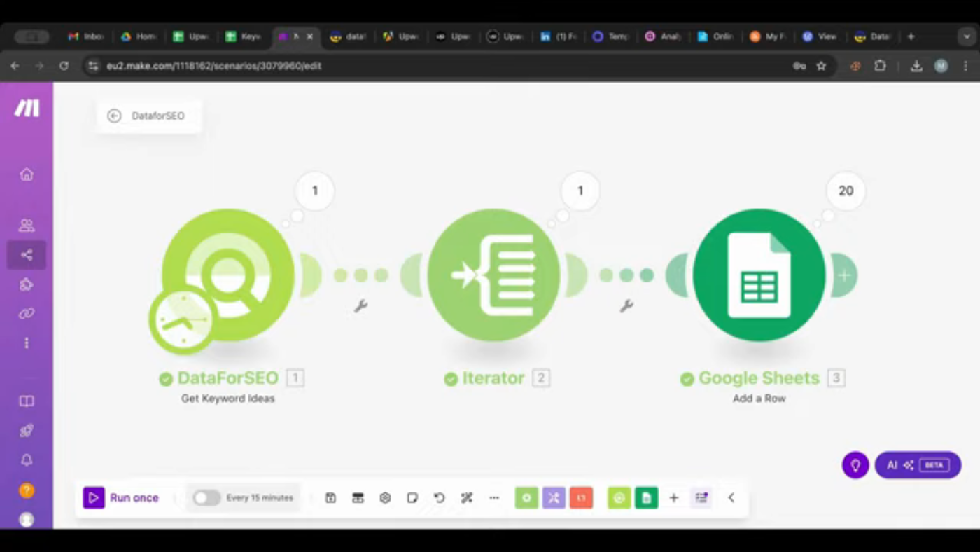The height and width of the screenshot is (552, 980).
Task: Open the clock schedule on the DataForSEO module
Action: 183,319
